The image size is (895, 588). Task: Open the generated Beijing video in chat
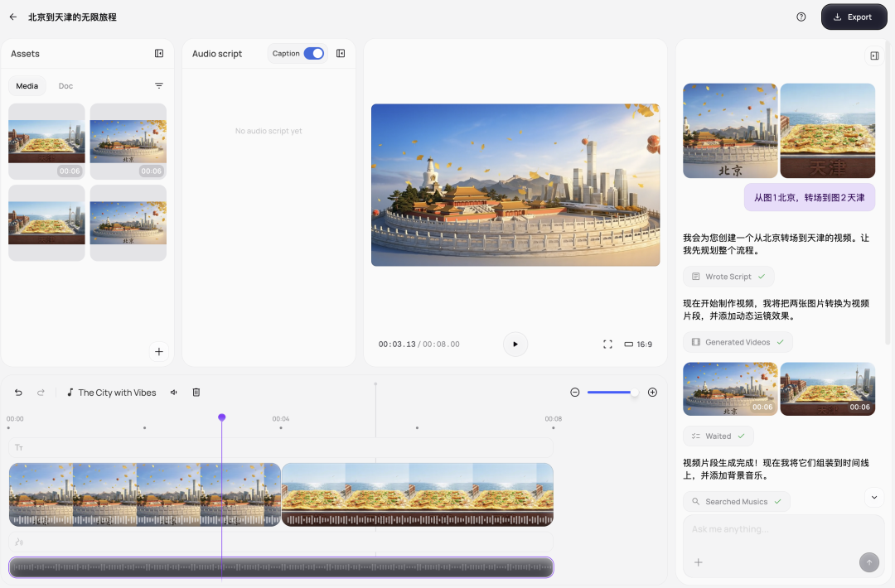tap(731, 389)
